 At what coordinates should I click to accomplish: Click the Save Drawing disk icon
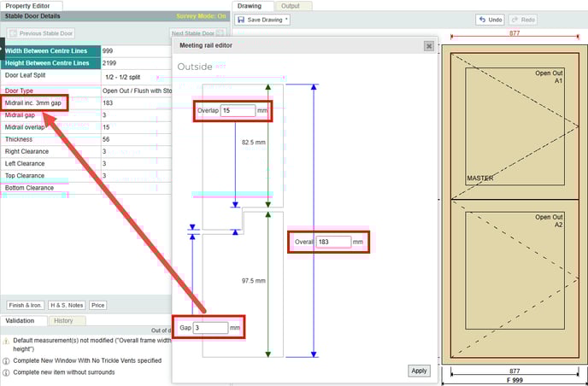(x=241, y=20)
